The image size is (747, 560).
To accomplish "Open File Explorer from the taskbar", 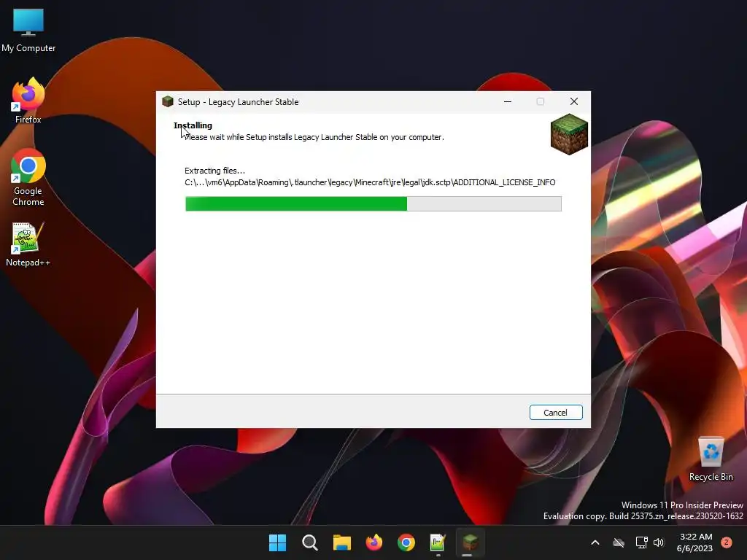I will (341, 542).
